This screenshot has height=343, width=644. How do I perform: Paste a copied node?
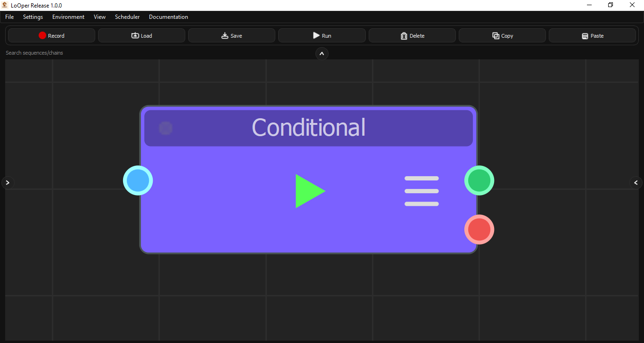593,35
